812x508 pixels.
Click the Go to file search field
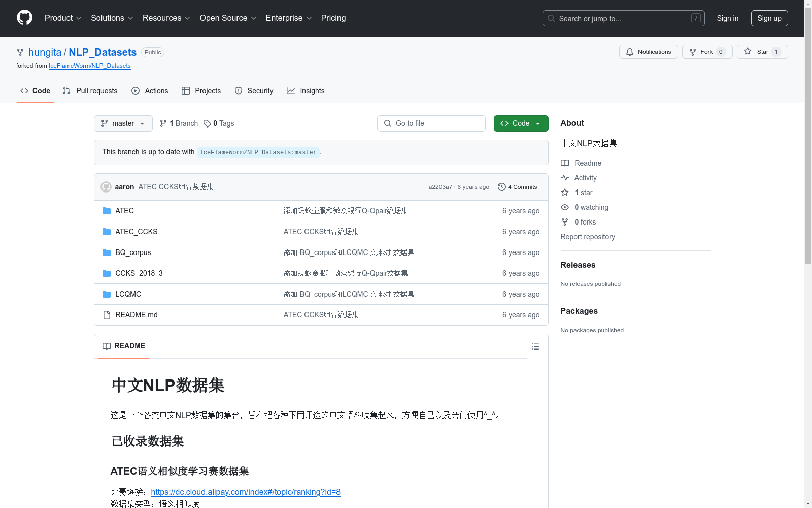click(x=431, y=123)
